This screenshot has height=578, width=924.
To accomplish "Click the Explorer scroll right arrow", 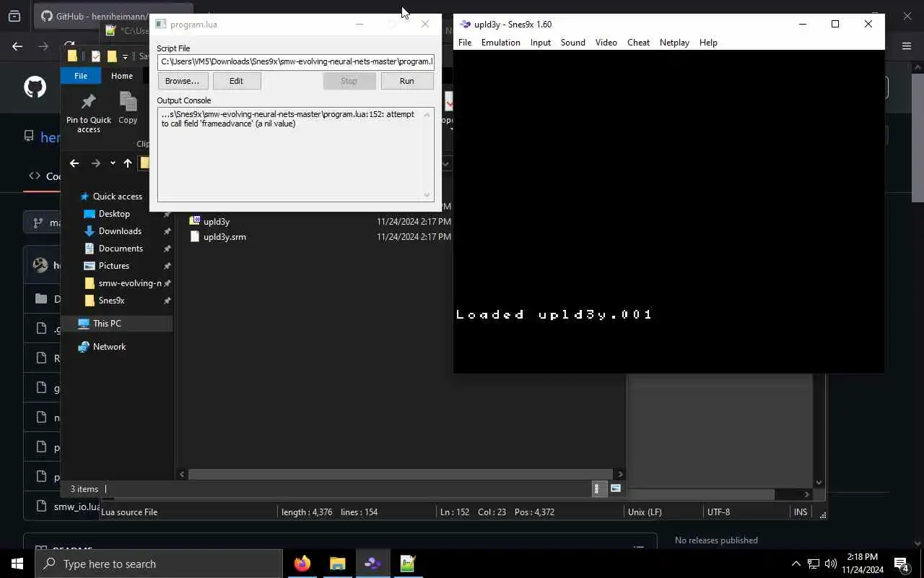I will tap(621, 475).
